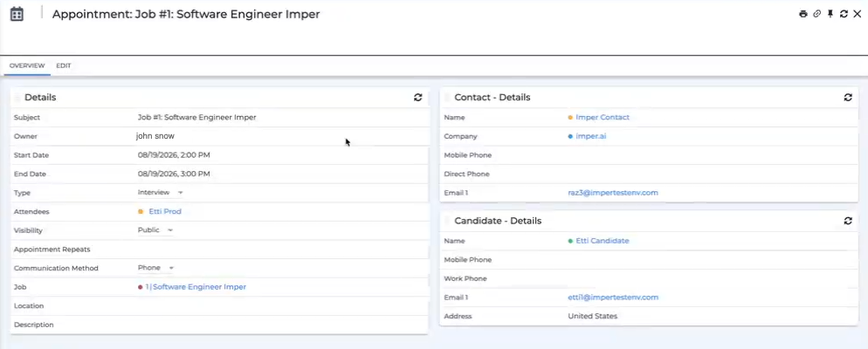Click green dot beside Etti Candidate
The height and width of the screenshot is (349, 868).
571,241
